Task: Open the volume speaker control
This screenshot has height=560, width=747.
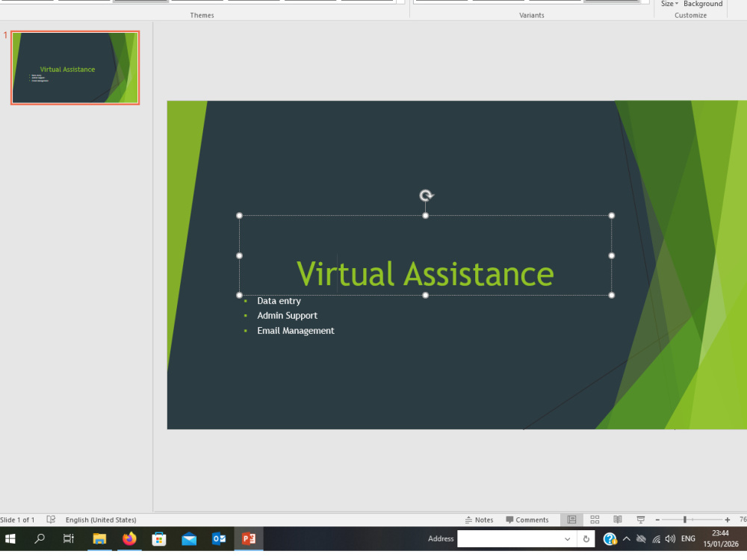Action: 670,538
